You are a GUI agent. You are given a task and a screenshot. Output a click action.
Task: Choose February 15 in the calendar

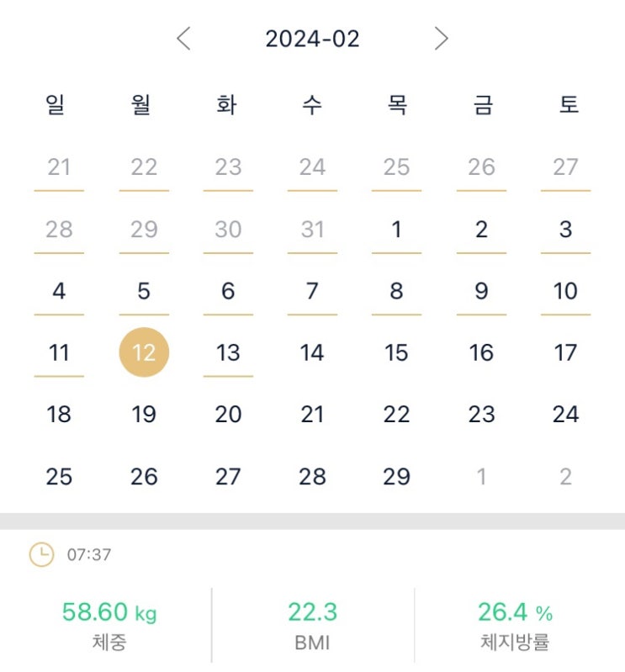396,352
